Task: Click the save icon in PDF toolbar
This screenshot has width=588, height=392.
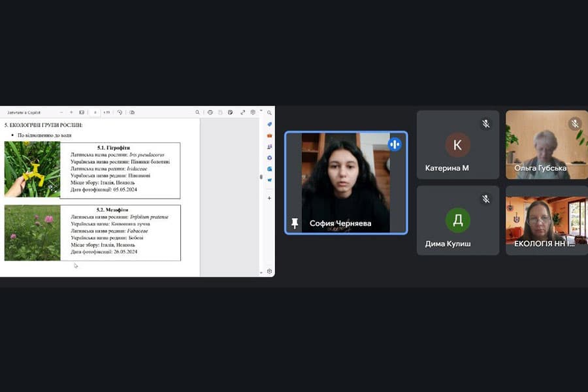Action: [x=220, y=112]
